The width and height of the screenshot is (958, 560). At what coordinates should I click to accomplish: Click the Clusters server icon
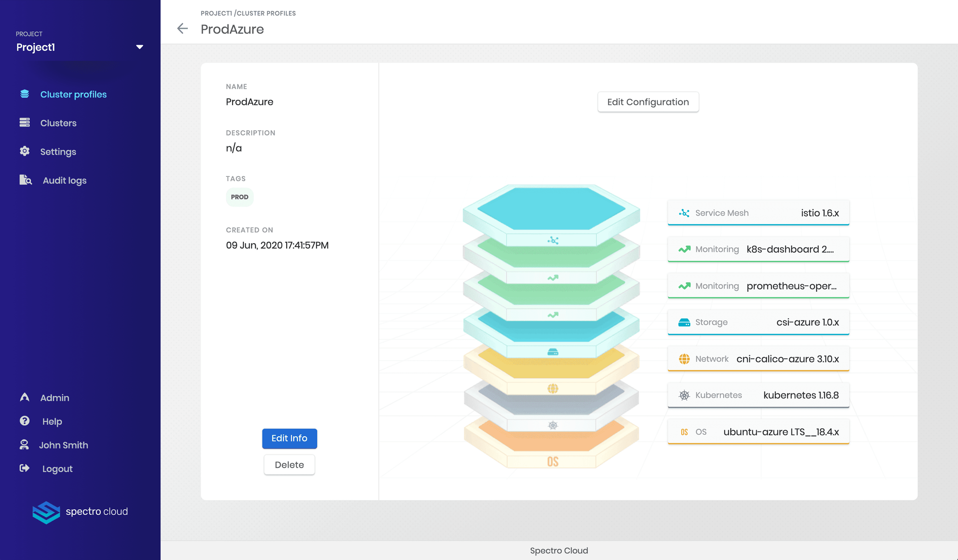[x=24, y=123]
